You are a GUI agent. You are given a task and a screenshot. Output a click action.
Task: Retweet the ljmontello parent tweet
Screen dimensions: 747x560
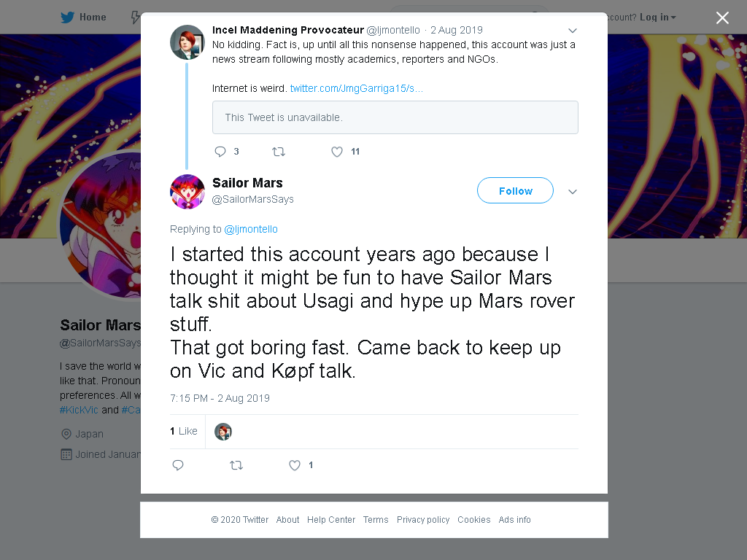278,152
